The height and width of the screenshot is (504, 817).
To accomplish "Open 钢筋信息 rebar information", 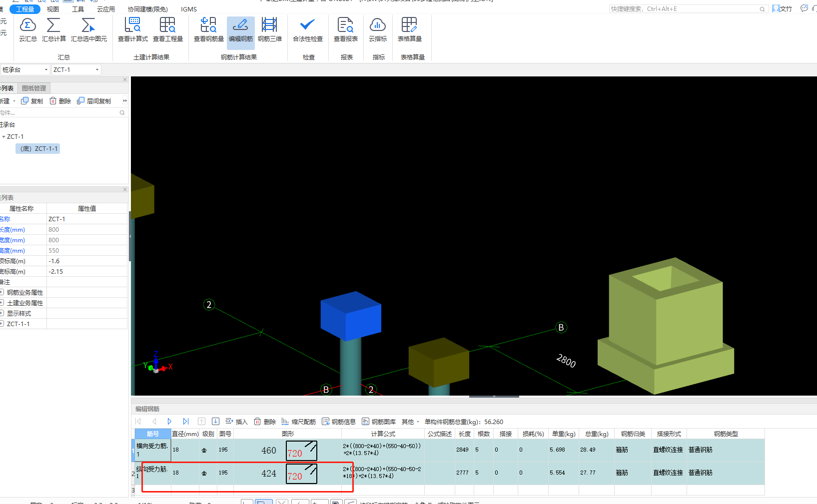I will 339,422.
